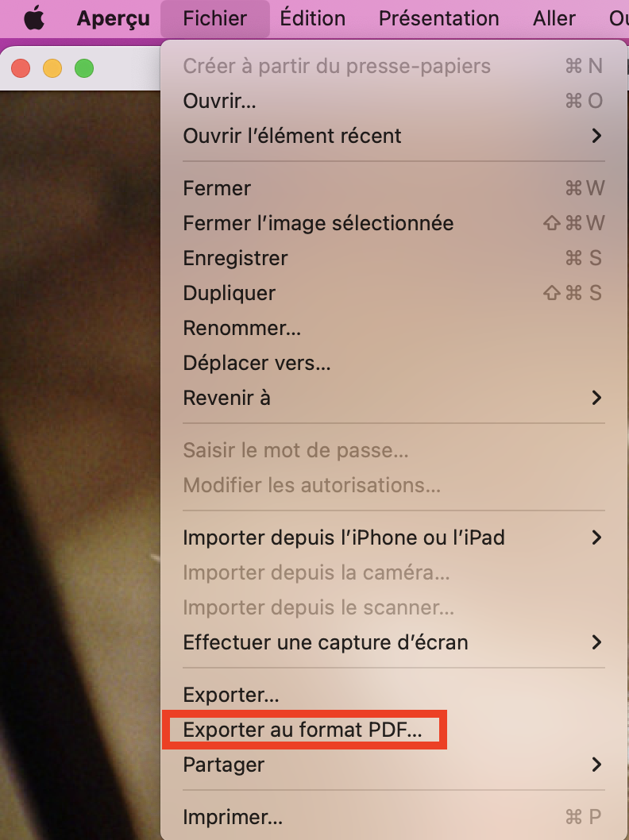
Task: Open the Apple menu icon
Action: (34, 18)
